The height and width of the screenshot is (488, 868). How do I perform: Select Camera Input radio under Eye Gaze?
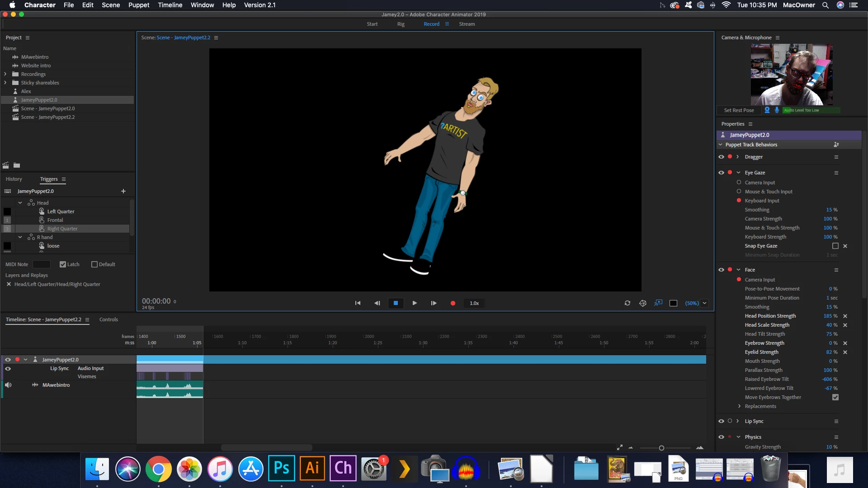[739, 183]
